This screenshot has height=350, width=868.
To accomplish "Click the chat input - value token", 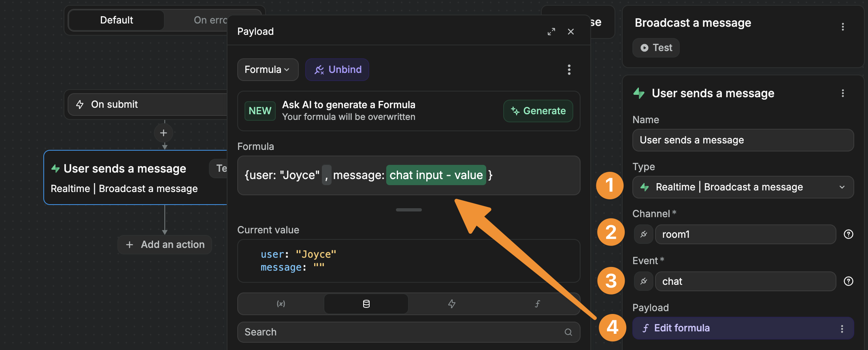I will [x=436, y=175].
